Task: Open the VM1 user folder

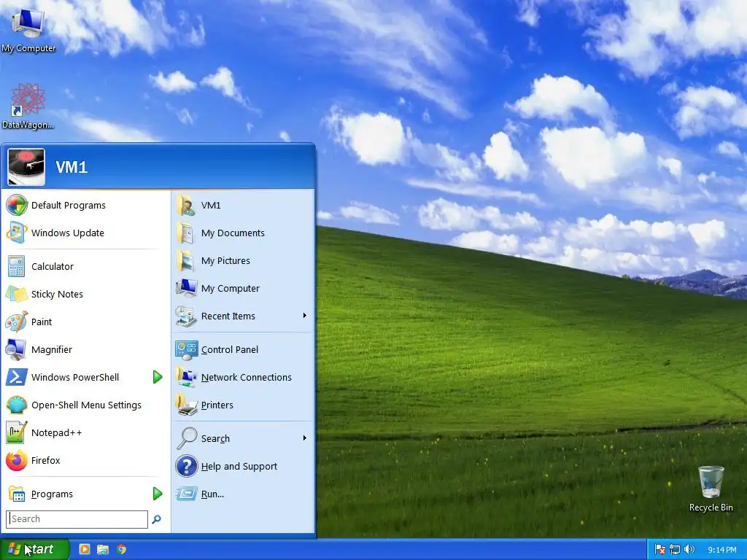Action: [242, 205]
